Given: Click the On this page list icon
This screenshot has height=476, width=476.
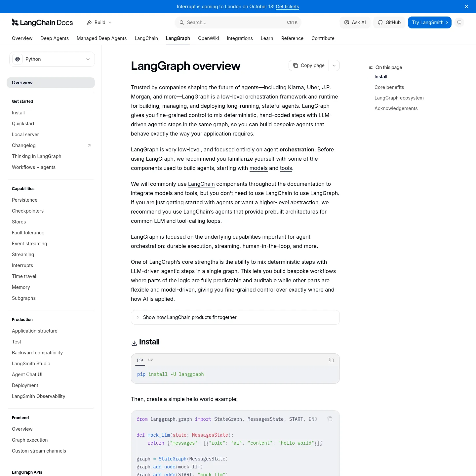Looking at the screenshot, I should (x=371, y=67).
